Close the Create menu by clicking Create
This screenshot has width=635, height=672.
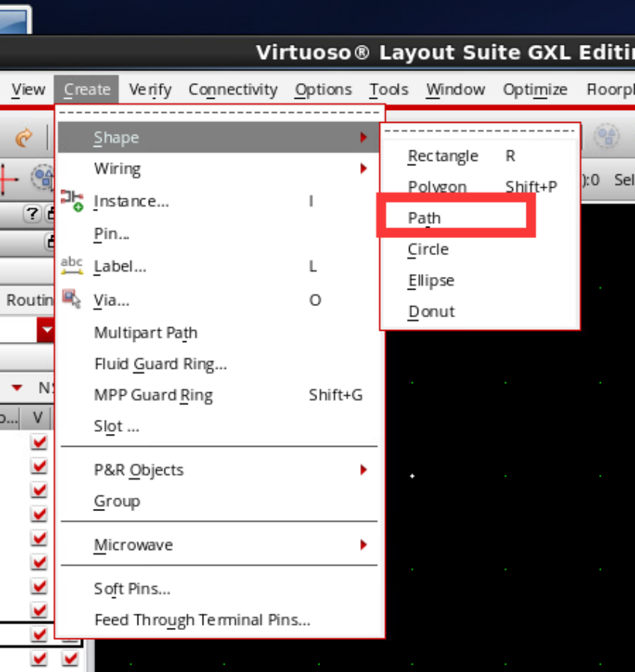(87, 90)
